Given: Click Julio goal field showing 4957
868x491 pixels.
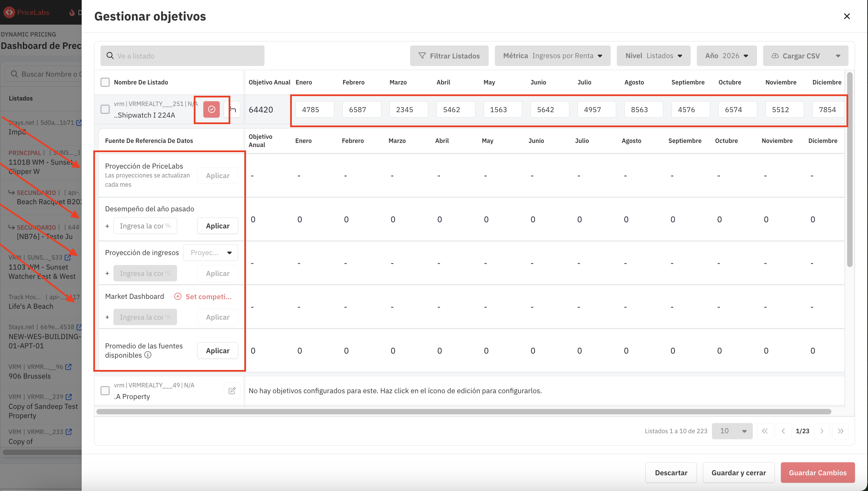Looking at the screenshot, I should (x=597, y=109).
